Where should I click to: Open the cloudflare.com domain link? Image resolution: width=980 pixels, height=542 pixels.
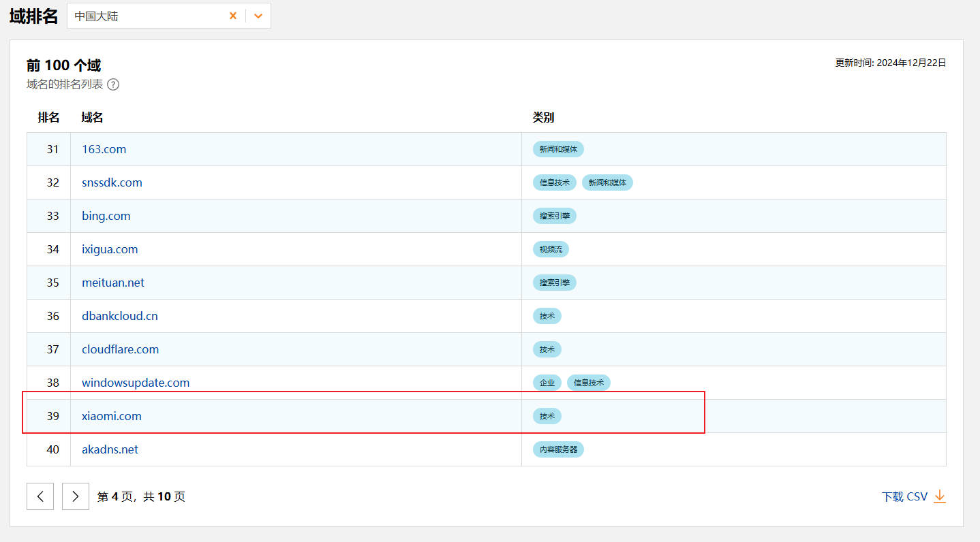(120, 349)
